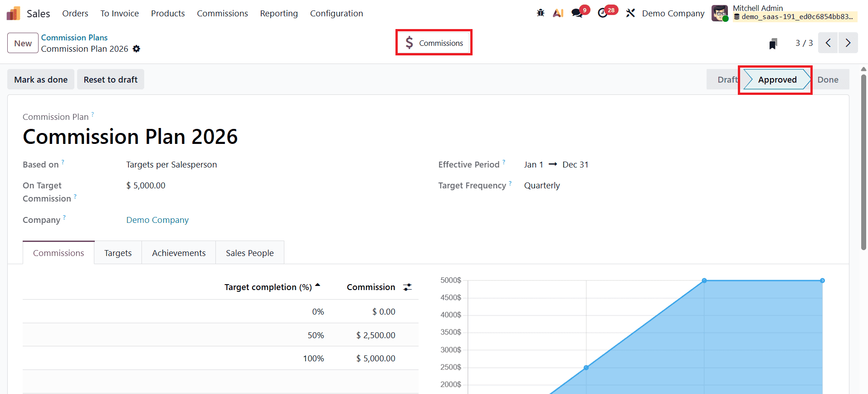The width and height of the screenshot is (868, 394).
Task: Click the 3 / 3 pager counter
Action: (x=804, y=43)
